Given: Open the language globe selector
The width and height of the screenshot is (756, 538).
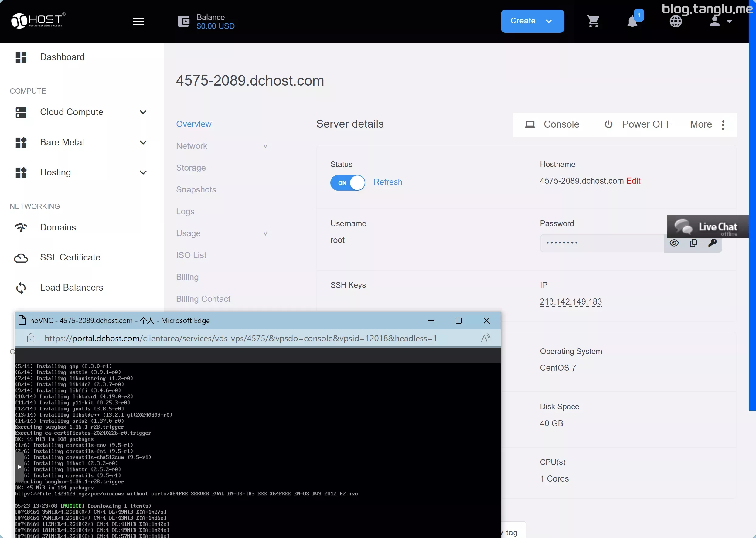Looking at the screenshot, I should coord(676,22).
